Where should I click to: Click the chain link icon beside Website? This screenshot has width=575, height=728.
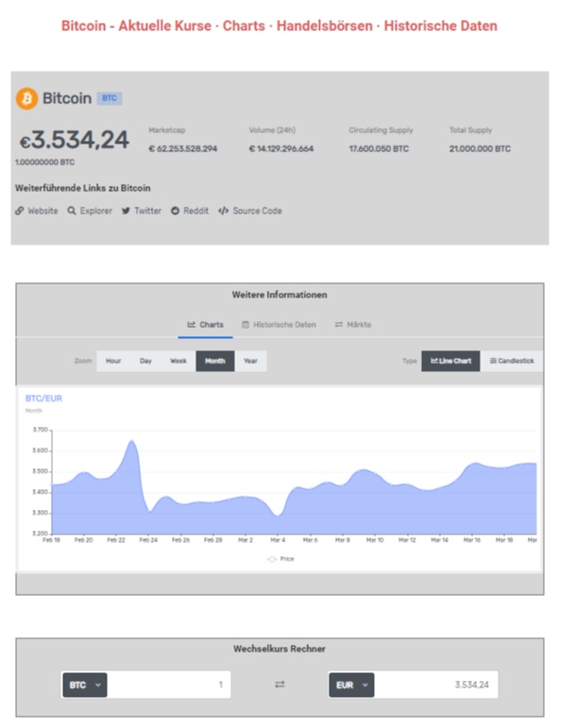click(x=19, y=211)
